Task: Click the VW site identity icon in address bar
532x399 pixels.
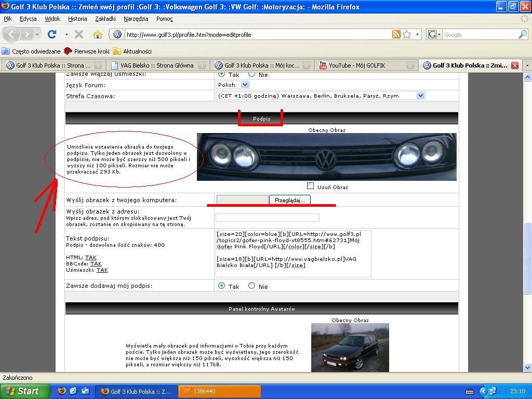Action: tap(117, 34)
